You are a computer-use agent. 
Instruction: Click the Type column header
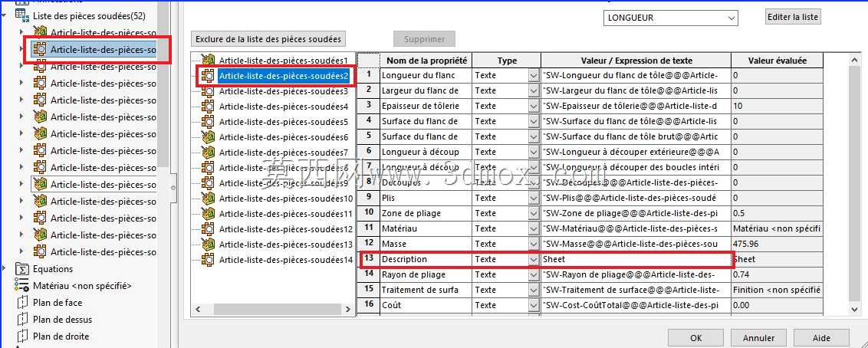pyautogui.click(x=507, y=61)
